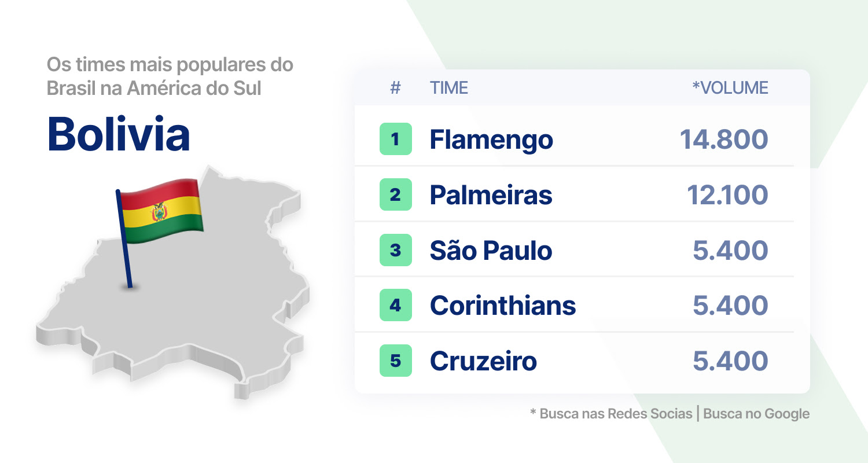Open the Corinthians team name
The height and width of the screenshot is (463, 868).
click(x=503, y=306)
